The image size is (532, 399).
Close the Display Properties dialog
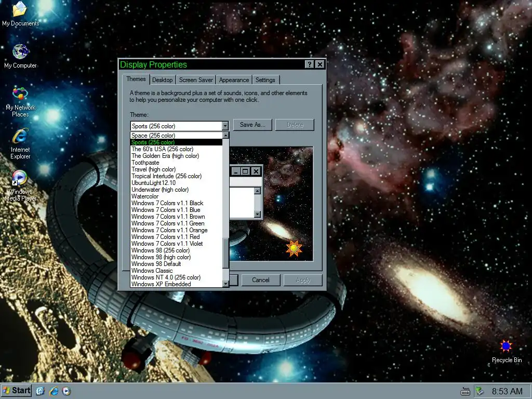(x=320, y=64)
